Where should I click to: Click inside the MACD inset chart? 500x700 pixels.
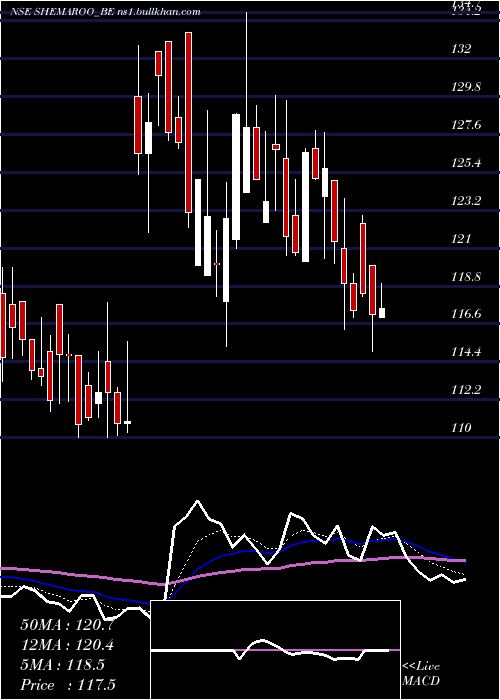pos(275,650)
